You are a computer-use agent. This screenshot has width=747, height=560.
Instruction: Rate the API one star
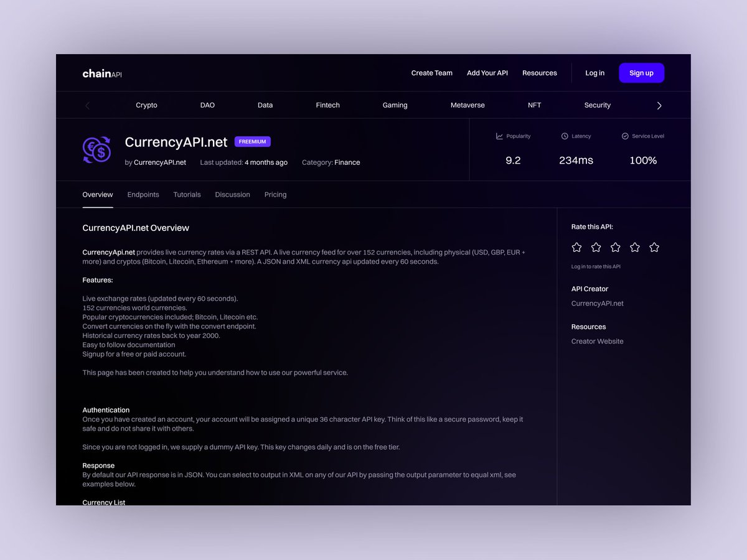(x=576, y=248)
